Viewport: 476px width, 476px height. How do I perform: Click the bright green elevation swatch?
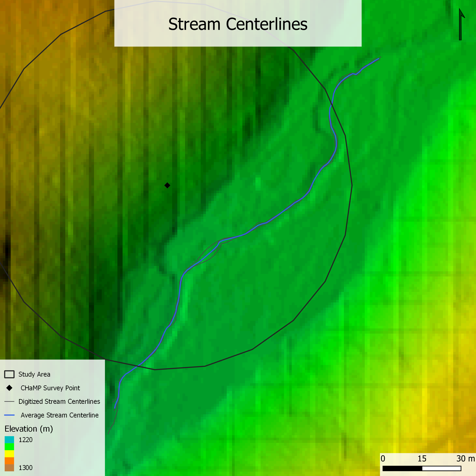point(9,446)
